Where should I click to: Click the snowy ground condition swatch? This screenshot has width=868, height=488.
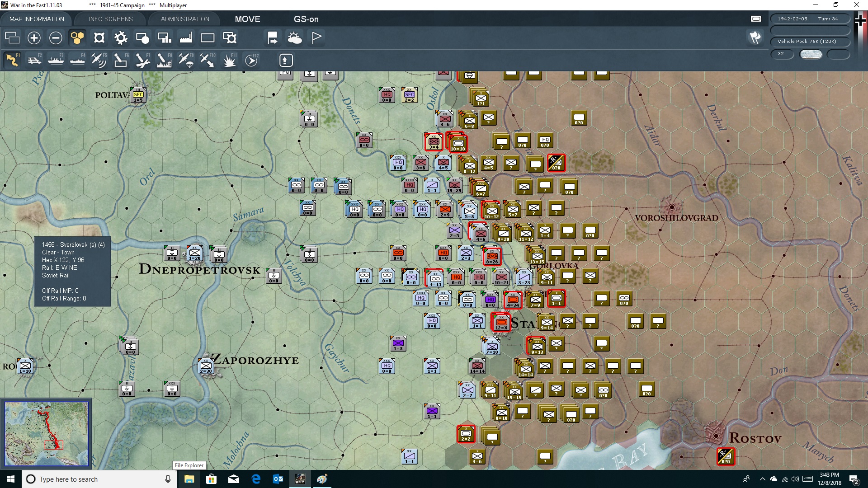811,54
